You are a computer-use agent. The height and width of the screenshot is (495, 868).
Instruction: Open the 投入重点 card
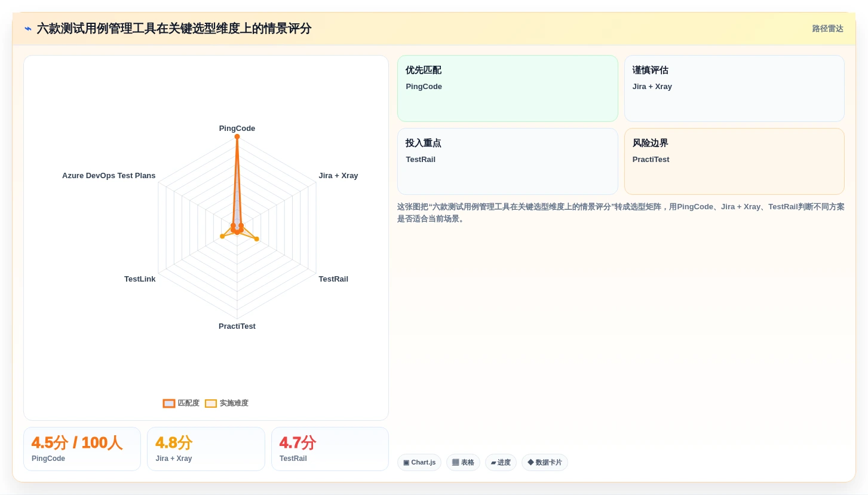click(508, 161)
